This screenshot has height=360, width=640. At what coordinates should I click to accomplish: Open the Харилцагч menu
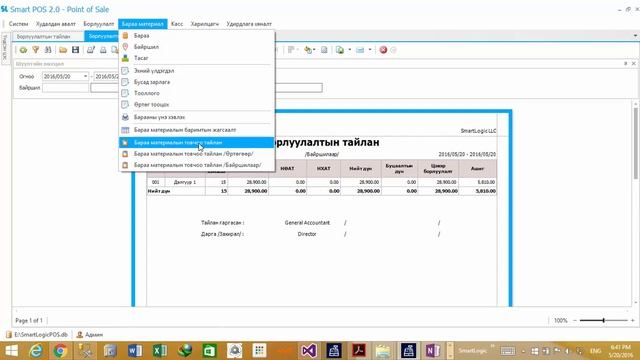[x=204, y=24]
